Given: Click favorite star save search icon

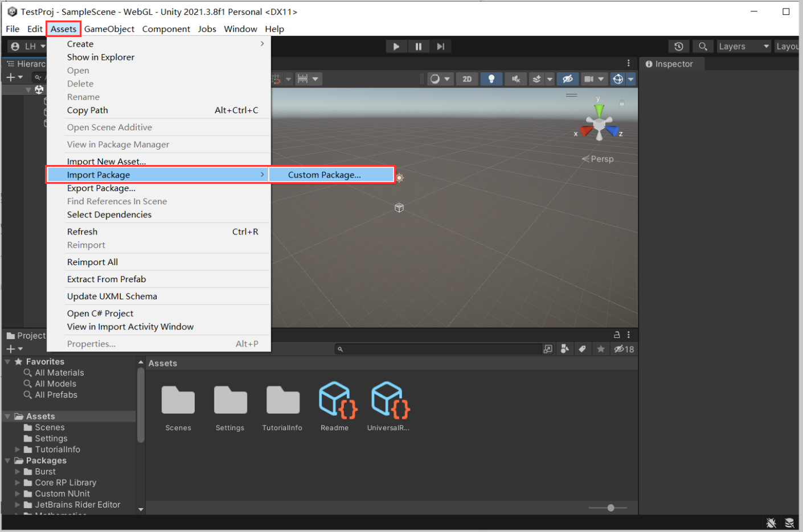Looking at the screenshot, I should coord(601,349).
